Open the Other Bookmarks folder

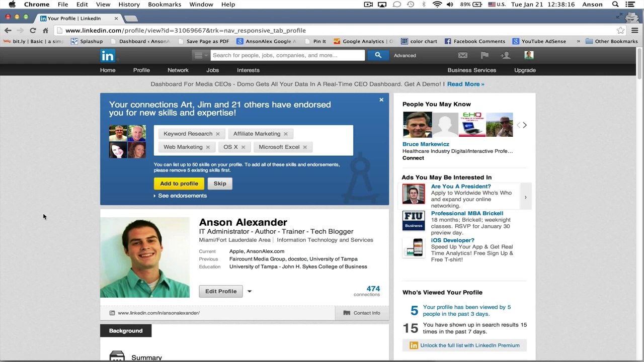[x=611, y=41]
